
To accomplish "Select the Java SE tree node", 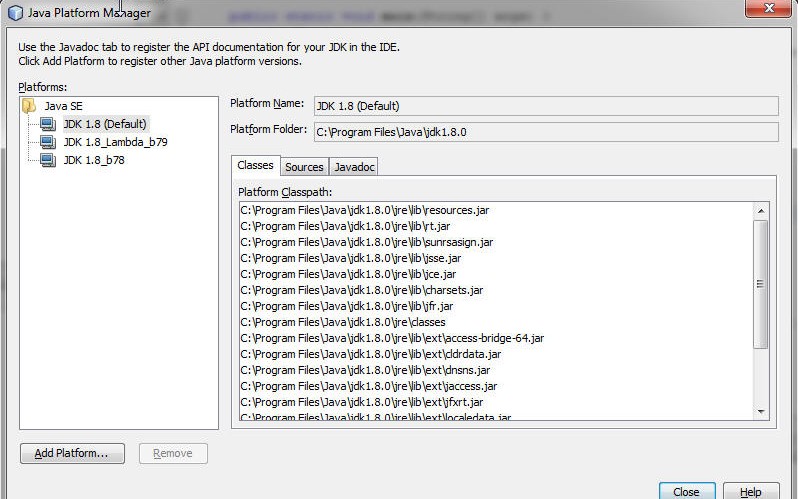I will coord(63,105).
